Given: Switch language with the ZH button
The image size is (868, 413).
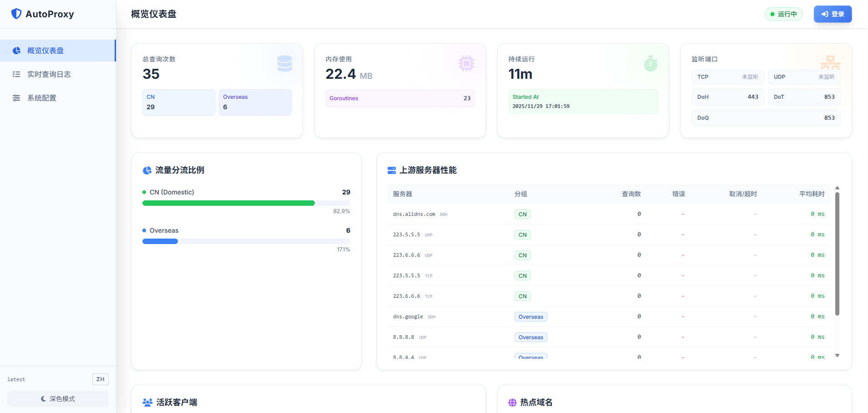Looking at the screenshot, I should pyautogui.click(x=100, y=379).
